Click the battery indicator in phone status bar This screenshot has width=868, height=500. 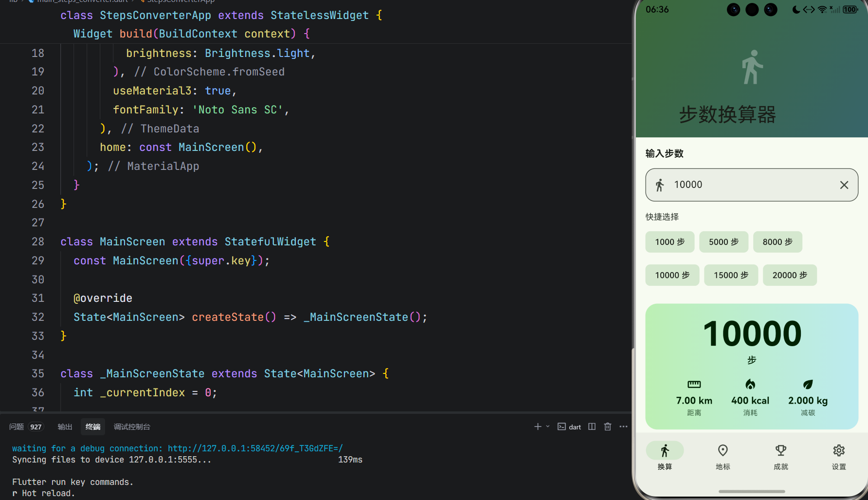(x=850, y=9)
